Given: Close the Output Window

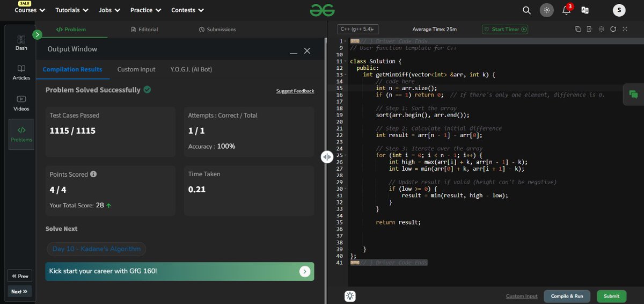Looking at the screenshot, I should [307, 50].
